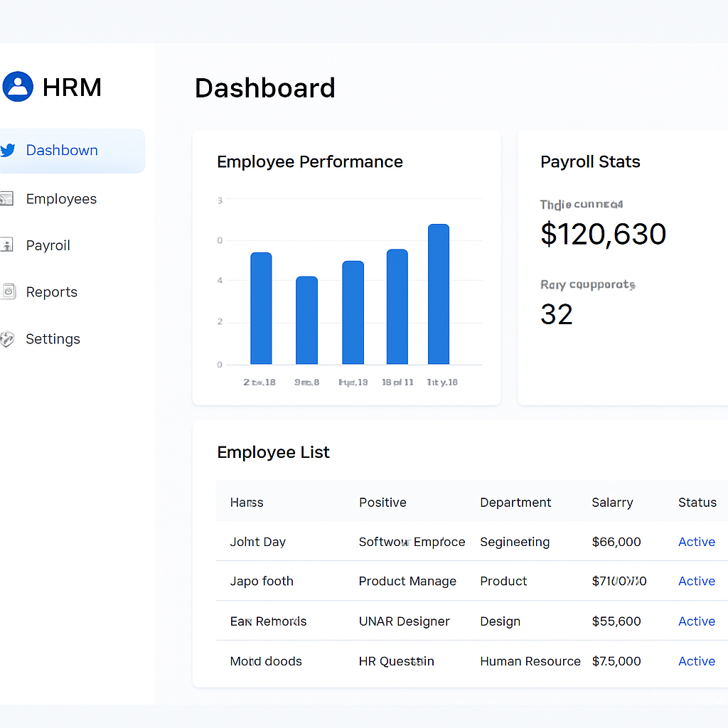Open the Dashbown menu item
728x728 pixels.
tap(72, 151)
